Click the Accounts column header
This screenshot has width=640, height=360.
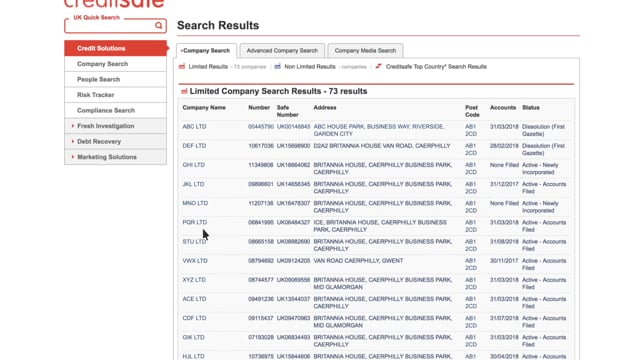503,108
